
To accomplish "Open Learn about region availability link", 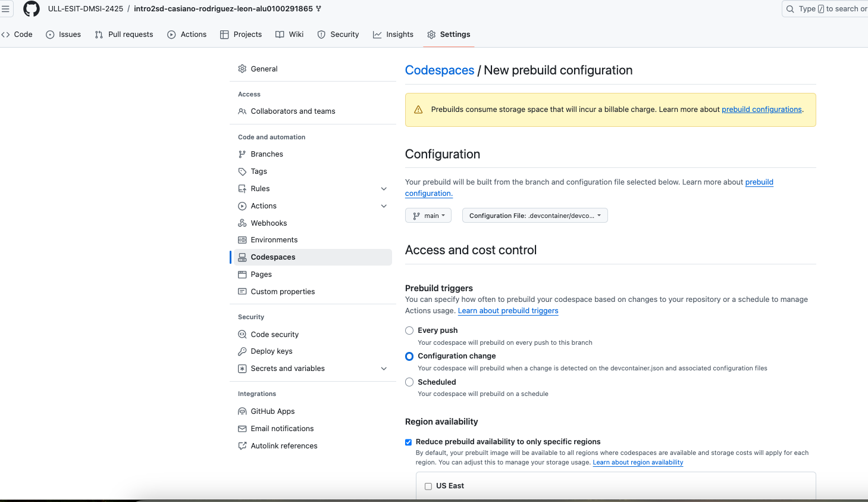I will pyautogui.click(x=638, y=463).
